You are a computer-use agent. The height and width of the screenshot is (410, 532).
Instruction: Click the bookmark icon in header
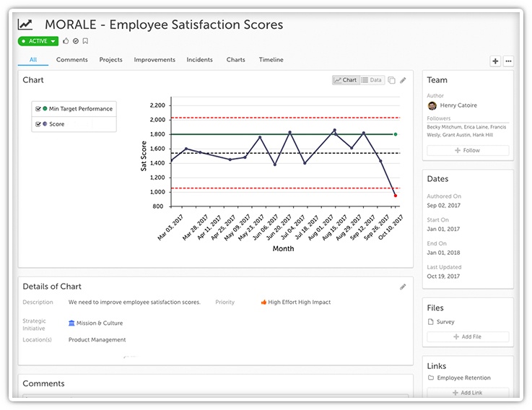85,41
